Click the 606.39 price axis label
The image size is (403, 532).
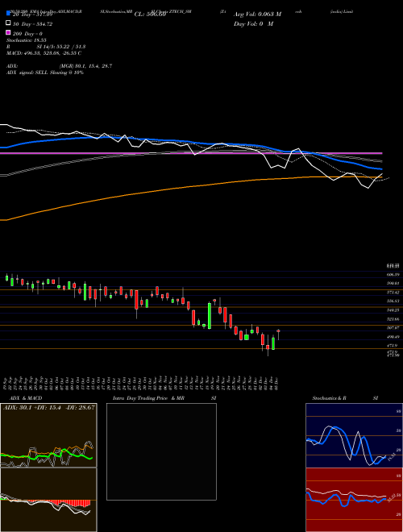[x=393, y=275]
